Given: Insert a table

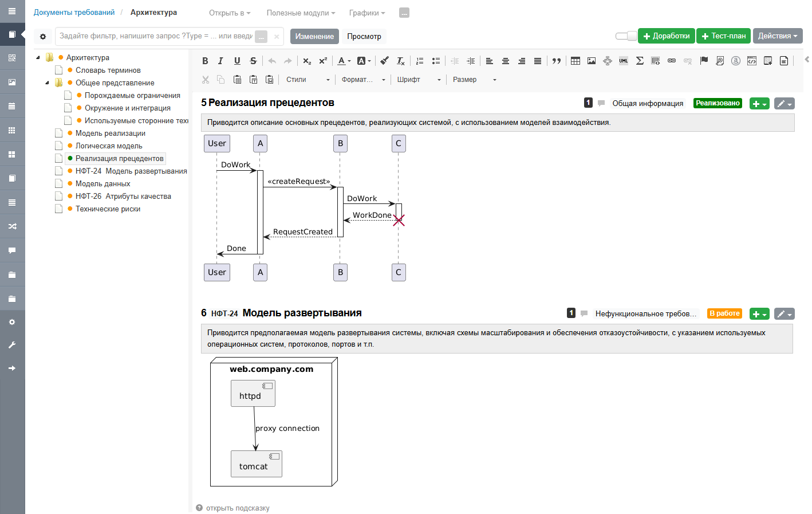Looking at the screenshot, I should tap(576, 61).
